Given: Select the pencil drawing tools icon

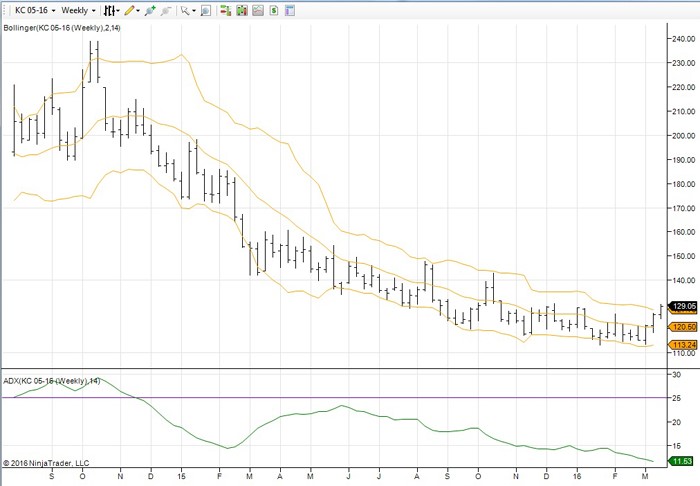Looking at the screenshot, I should pos(129,10).
